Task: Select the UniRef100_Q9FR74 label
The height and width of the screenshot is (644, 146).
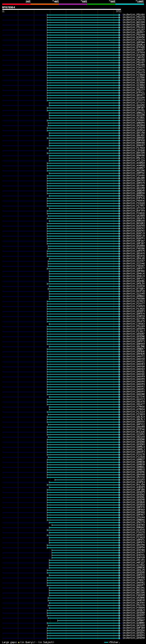Action: (x=134, y=313)
